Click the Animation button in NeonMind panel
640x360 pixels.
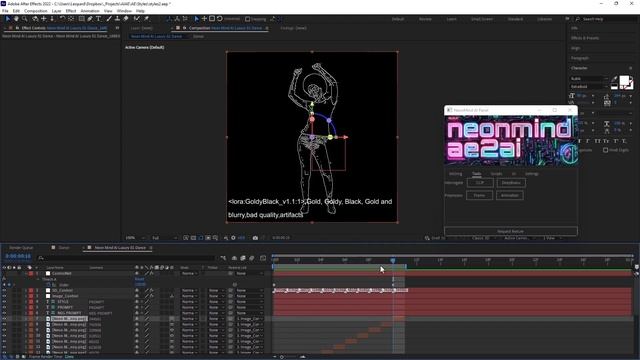coord(509,196)
